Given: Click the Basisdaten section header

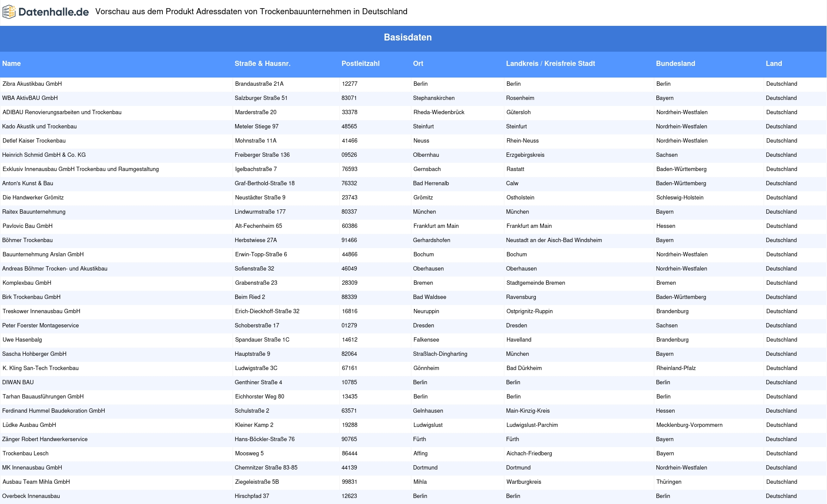Looking at the screenshot, I should click(407, 37).
